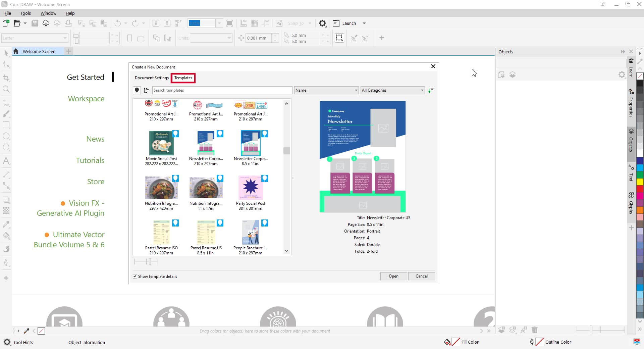This screenshot has height=349, width=644.
Task: Toggle favorite on Nutrition Infographic 297 x 420mm
Action: (x=175, y=178)
